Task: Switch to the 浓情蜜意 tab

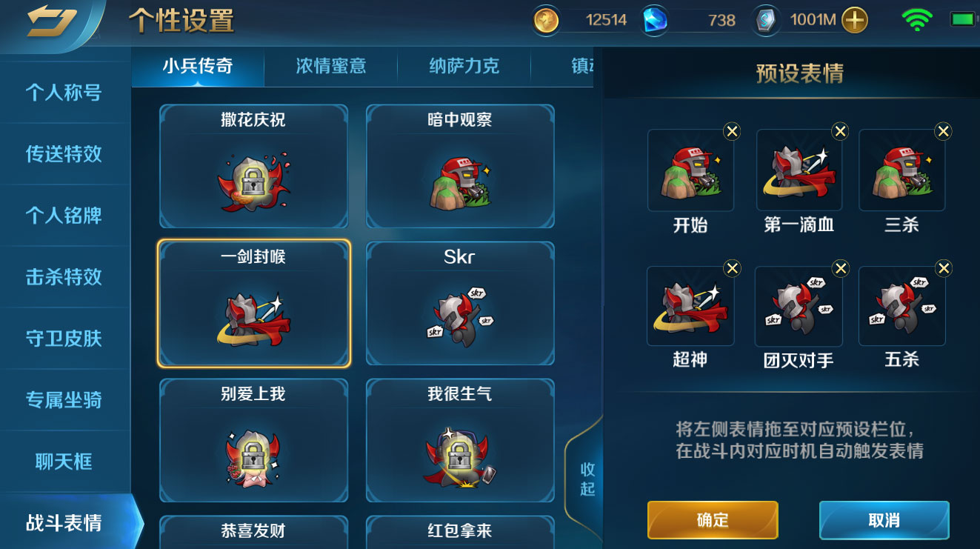Action: pyautogui.click(x=331, y=66)
